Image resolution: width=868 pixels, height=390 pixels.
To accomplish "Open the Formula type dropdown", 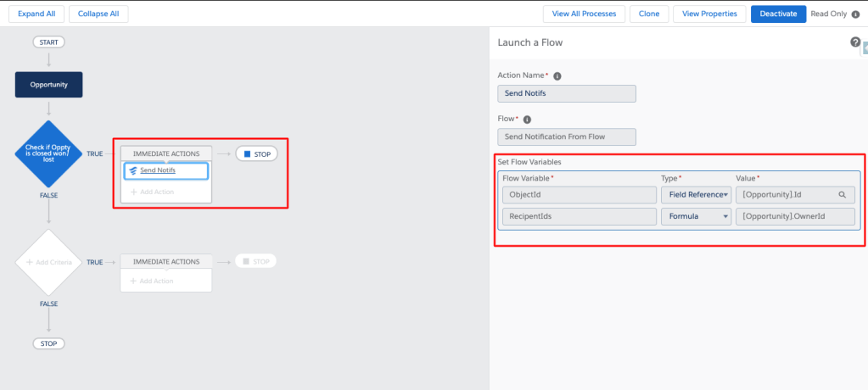I will click(x=696, y=217).
